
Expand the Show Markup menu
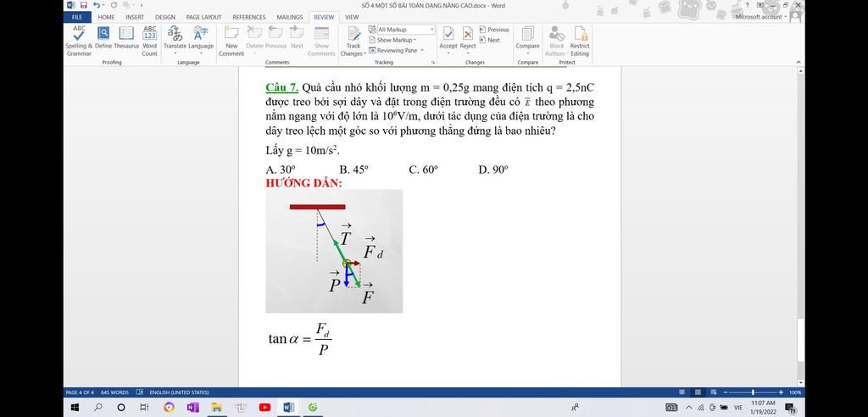[392, 40]
